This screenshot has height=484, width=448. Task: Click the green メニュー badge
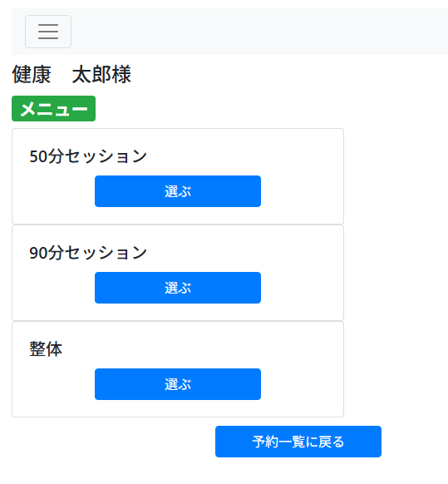[x=54, y=108]
